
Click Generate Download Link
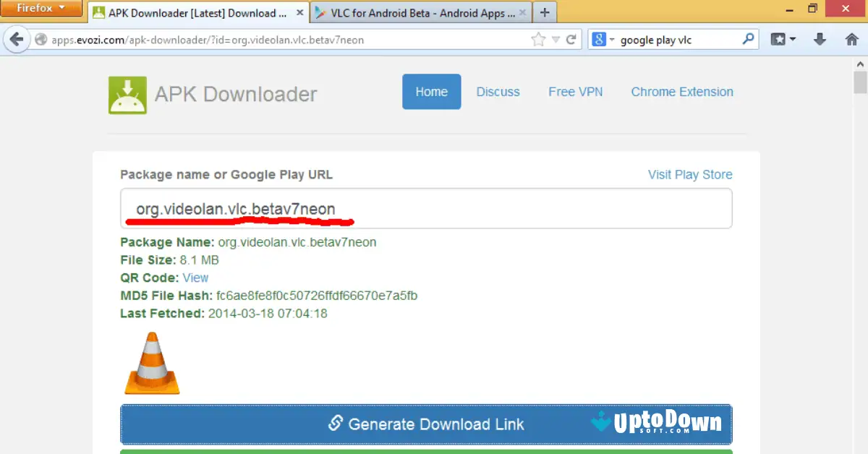(x=426, y=424)
